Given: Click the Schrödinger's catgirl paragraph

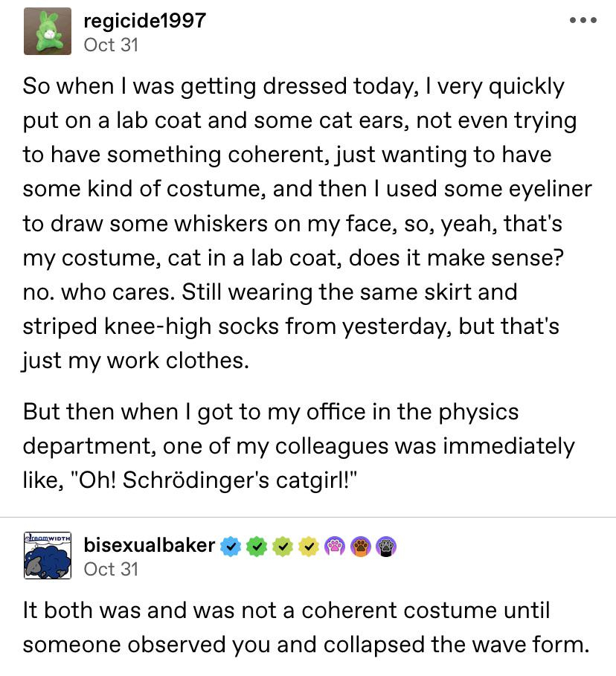Looking at the screenshot, I should tap(298, 445).
